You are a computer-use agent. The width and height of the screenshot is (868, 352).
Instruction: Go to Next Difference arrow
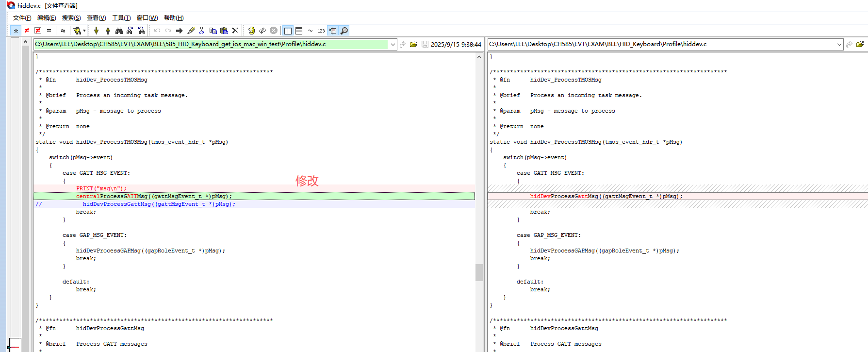coord(97,31)
